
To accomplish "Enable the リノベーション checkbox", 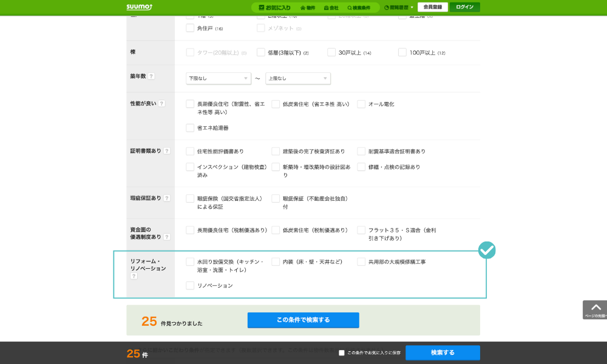I will (x=190, y=286).
